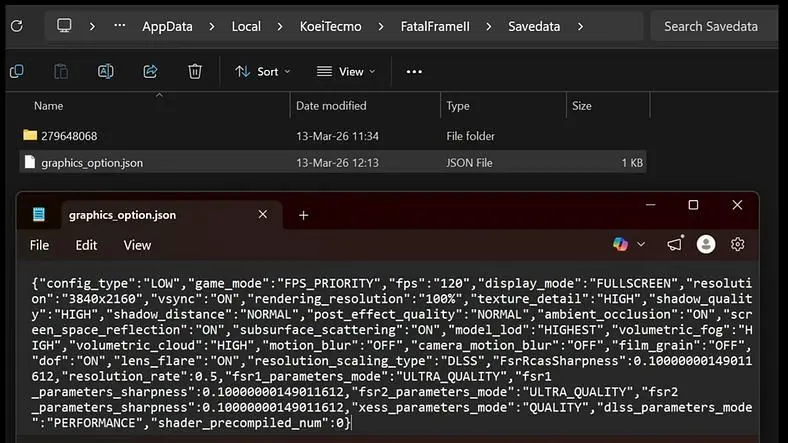Expand the Copilot dropdown arrow in Notepad

click(x=641, y=245)
